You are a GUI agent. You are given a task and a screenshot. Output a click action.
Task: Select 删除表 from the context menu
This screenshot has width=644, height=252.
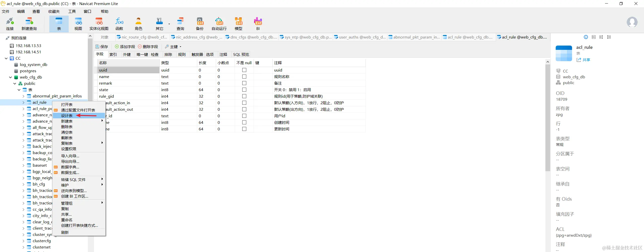(x=79, y=127)
